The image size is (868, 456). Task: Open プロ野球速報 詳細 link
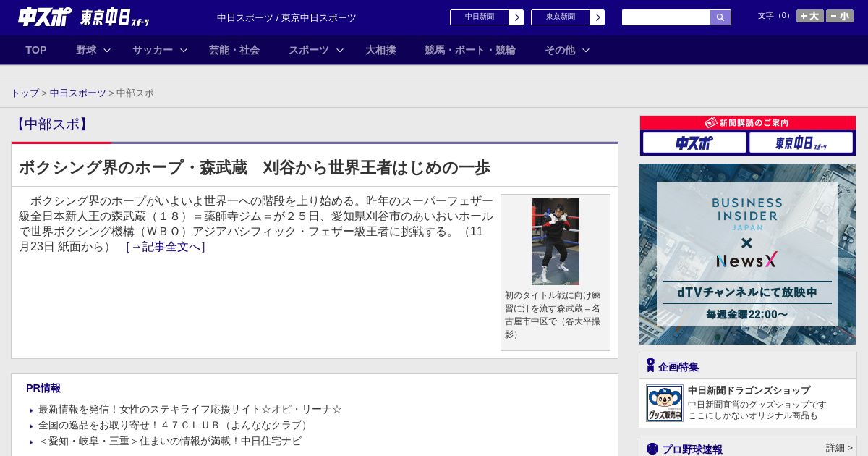pyautogui.click(x=839, y=448)
